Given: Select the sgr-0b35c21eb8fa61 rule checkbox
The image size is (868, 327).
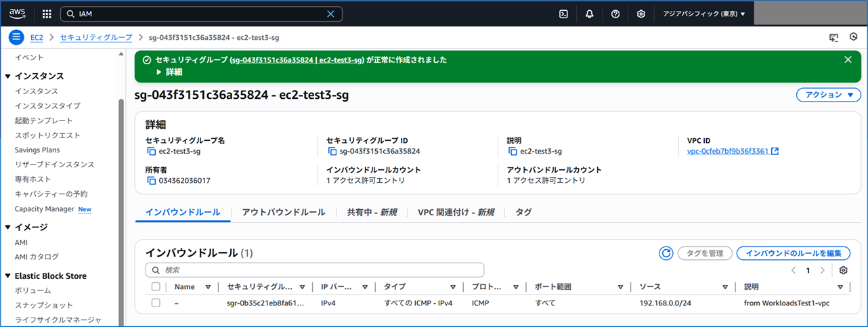Looking at the screenshot, I should pos(156,303).
